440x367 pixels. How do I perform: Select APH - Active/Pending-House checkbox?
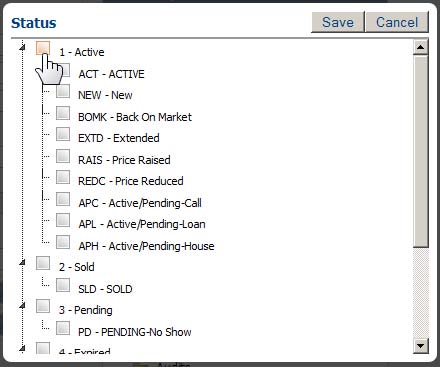63,242
